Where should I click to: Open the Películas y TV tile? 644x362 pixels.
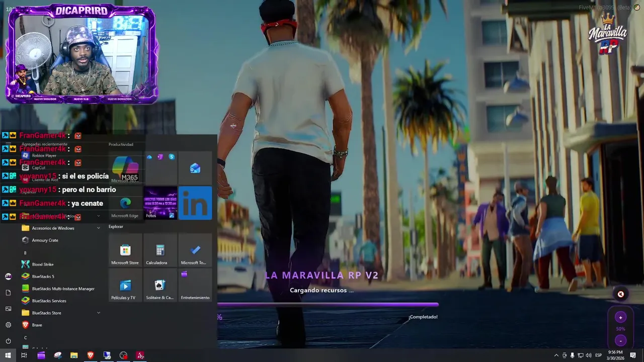pyautogui.click(x=125, y=285)
